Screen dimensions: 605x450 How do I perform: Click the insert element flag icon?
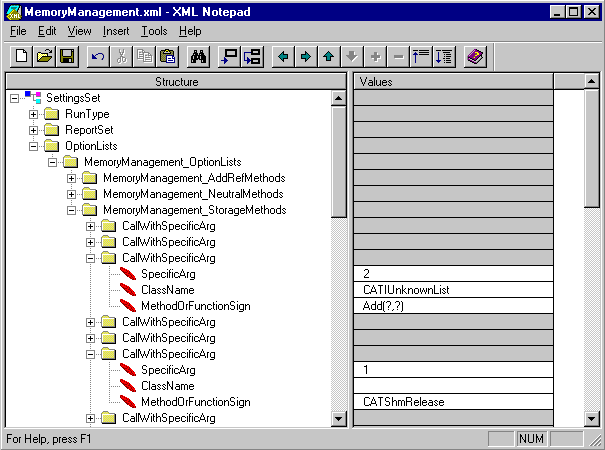[229, 57]
